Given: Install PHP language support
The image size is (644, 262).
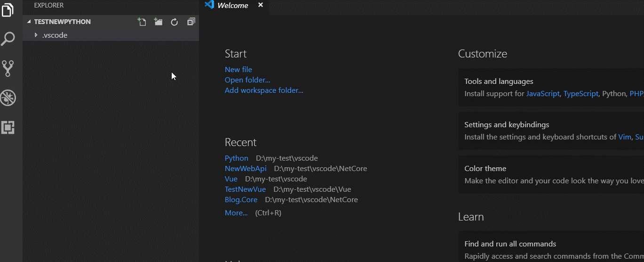Looking at the screenshot, I should 636,93.
